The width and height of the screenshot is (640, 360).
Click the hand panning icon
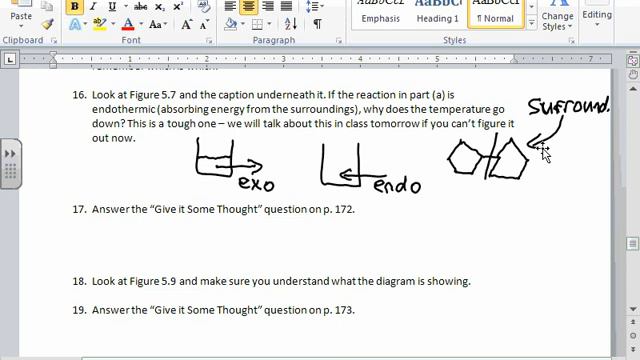(x=633, y=75)
